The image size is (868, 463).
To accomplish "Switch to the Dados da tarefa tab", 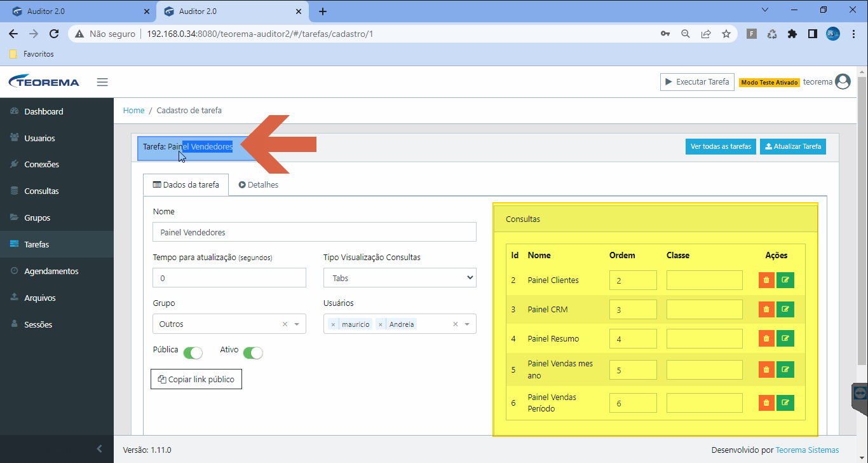I will coord(186,185).
